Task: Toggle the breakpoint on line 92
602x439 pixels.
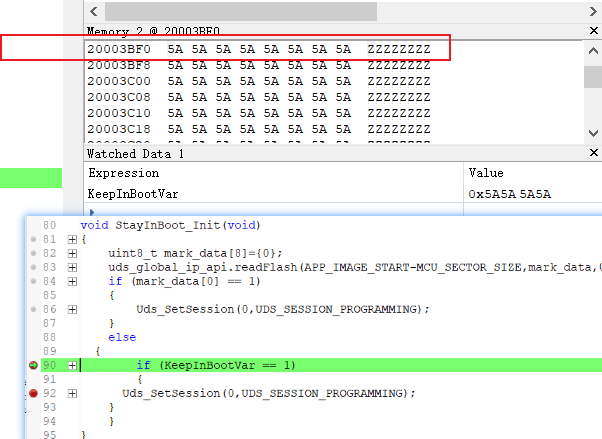Action: [33, 393]
